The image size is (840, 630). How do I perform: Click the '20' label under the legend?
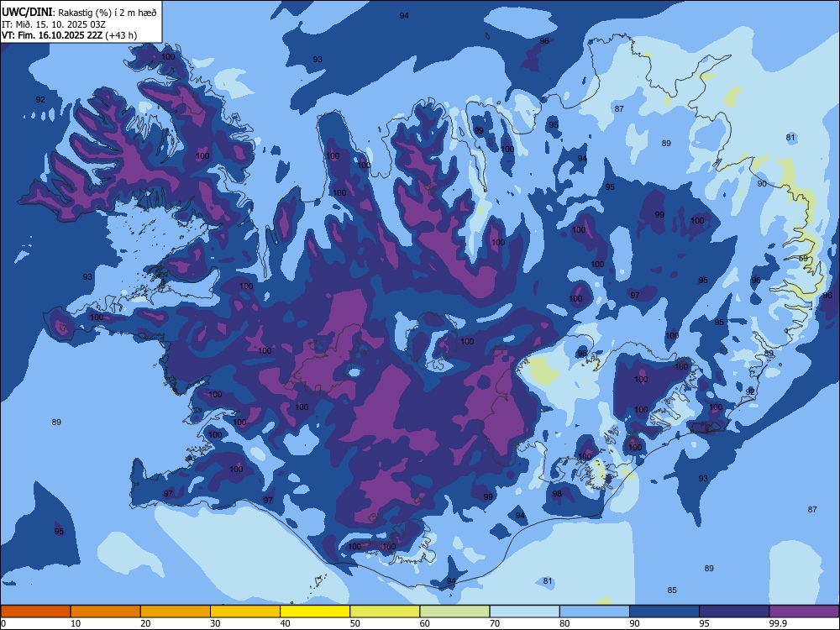[145, 623]
